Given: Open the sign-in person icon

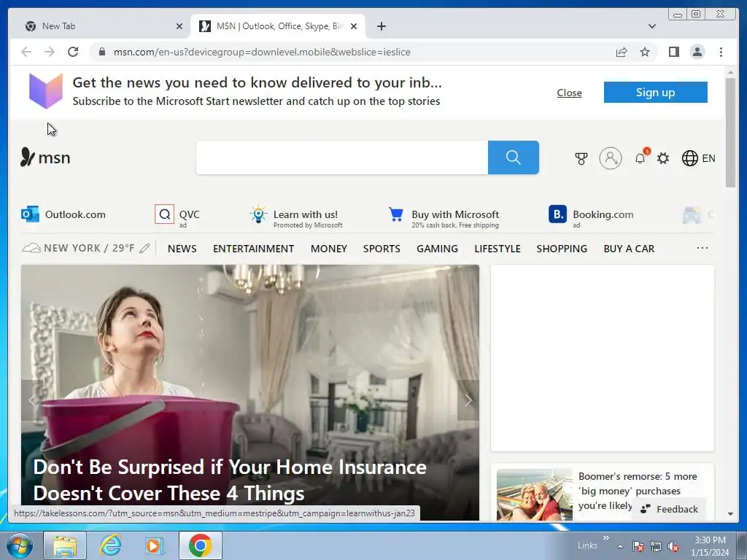Looking at the screenshot, I should (611, 158).
